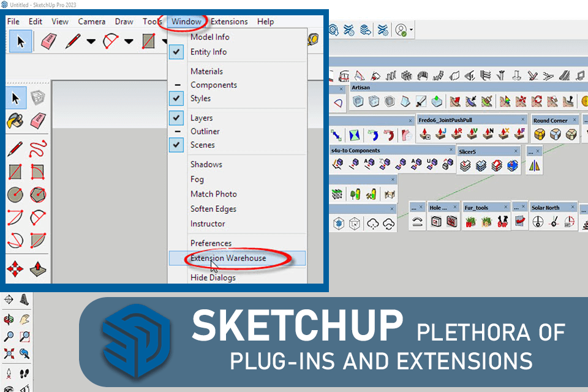Choose Model Info from Window menu
588x392 pixels.
pos(209,37)
